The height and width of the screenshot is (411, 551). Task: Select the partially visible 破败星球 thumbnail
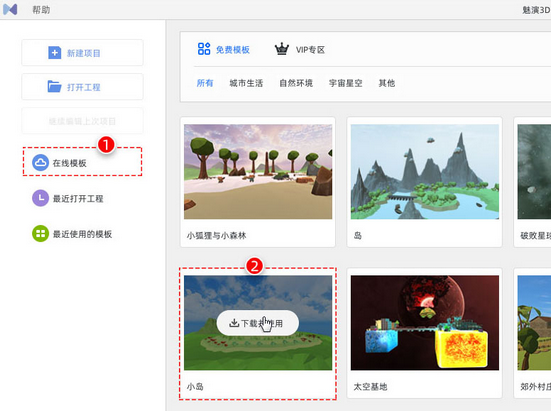pyautogui.click(x=534, y=172)
